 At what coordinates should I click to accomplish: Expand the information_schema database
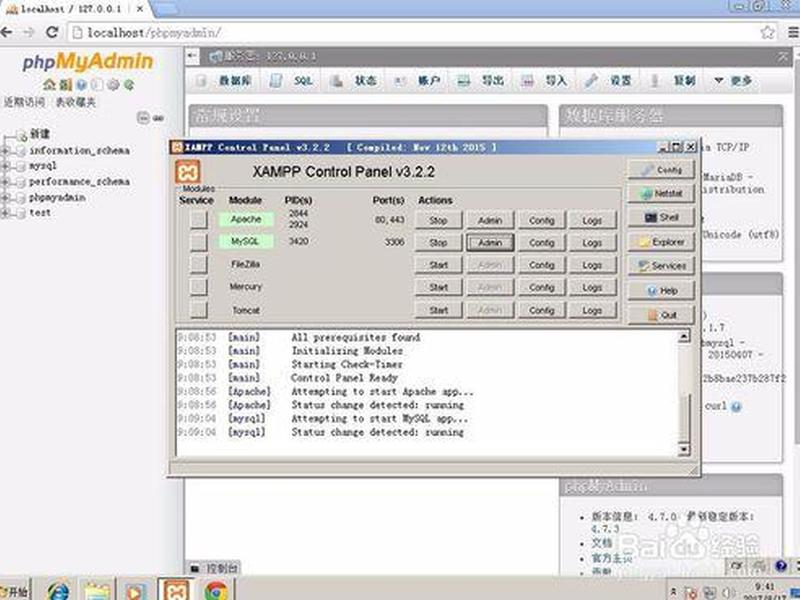point(5,151)
